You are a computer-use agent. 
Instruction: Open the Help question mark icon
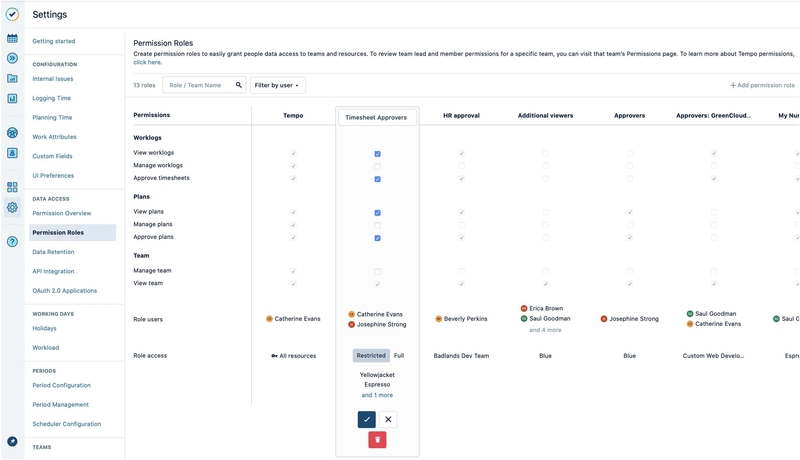click(x=12, y=242)
